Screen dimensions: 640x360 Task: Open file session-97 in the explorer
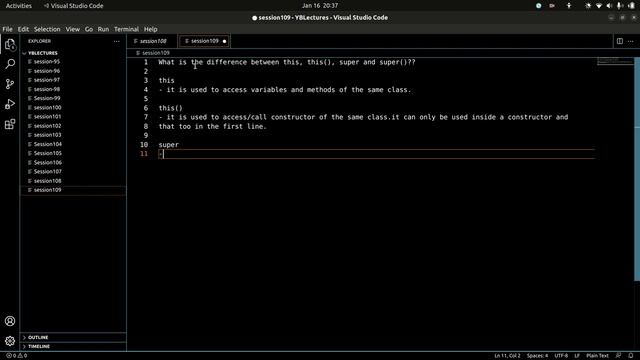tap(47, 80)
